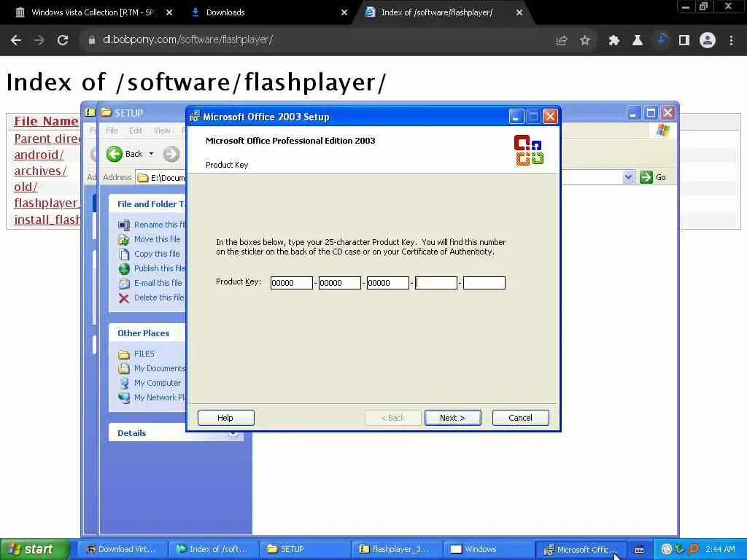Open browser extensions puzzle icon

click(614, 41)
